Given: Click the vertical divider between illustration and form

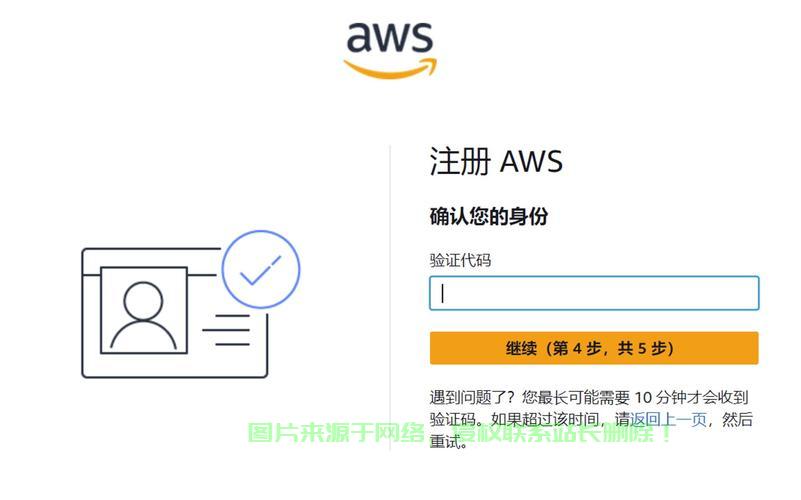Looking at the screenshot, I should click(x=390, y=298).
